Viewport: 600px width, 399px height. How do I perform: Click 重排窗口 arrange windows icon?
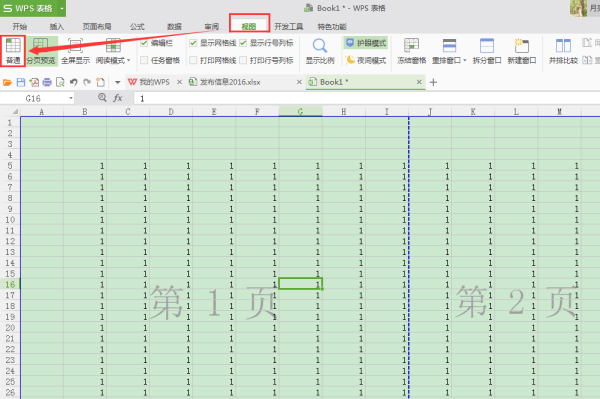(449, 46)
